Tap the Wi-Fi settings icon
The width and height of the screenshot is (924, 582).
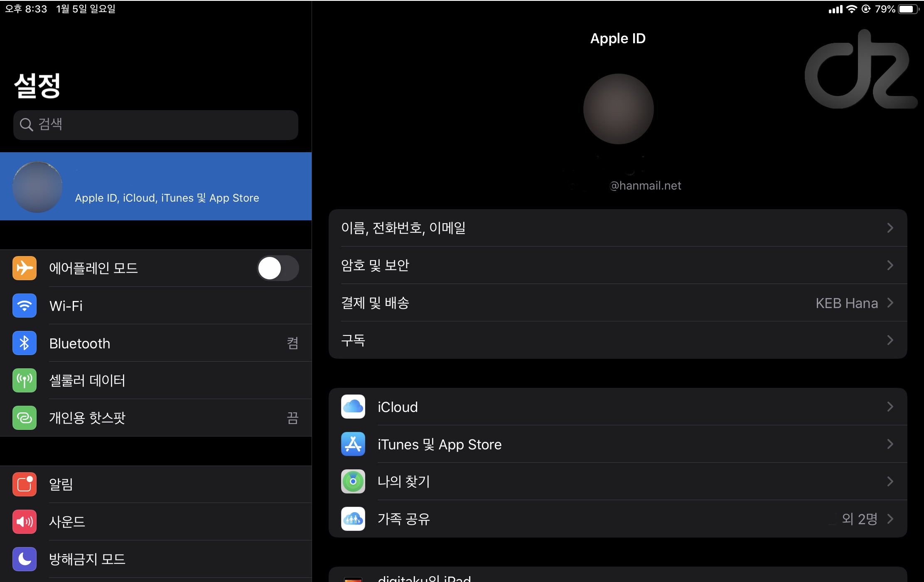25,306
